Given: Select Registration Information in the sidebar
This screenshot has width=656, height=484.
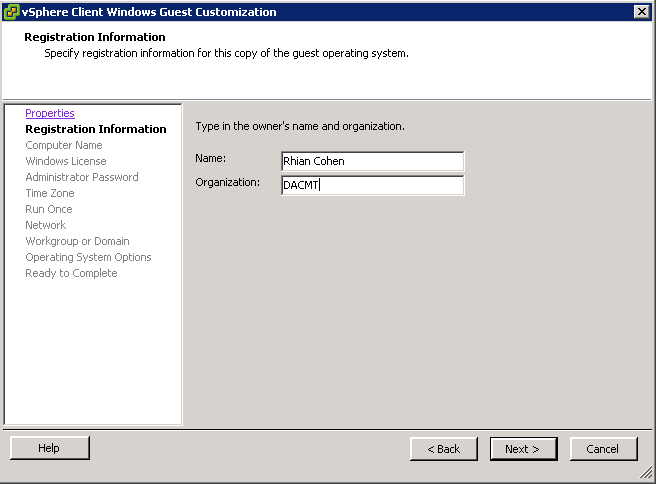Looking at the screenshot, I should click(x=96, y=129).
